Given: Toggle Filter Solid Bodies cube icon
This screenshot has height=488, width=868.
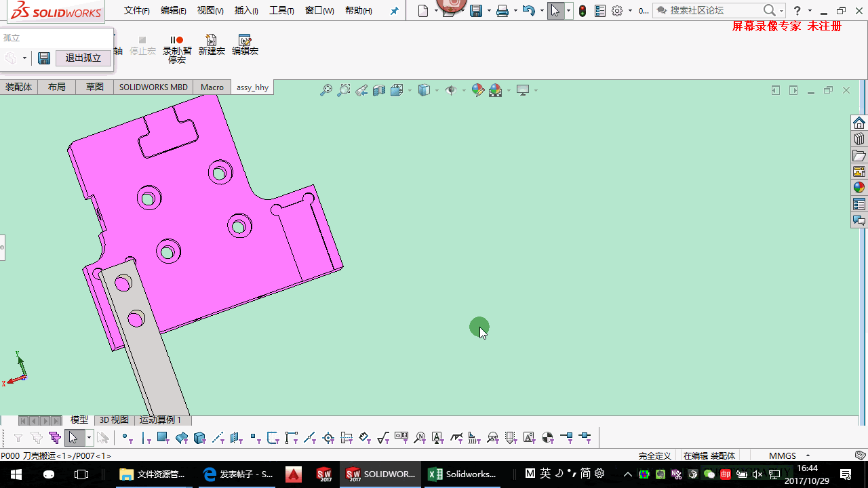Looking at the screenshot, I should [x=200, y=438].
